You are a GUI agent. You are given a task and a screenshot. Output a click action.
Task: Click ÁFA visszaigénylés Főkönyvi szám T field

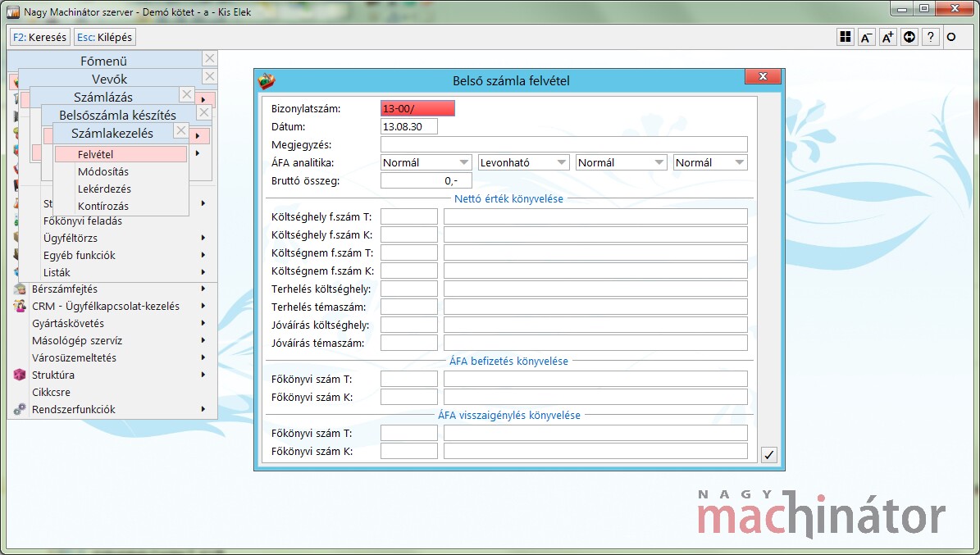click(408, 433)
